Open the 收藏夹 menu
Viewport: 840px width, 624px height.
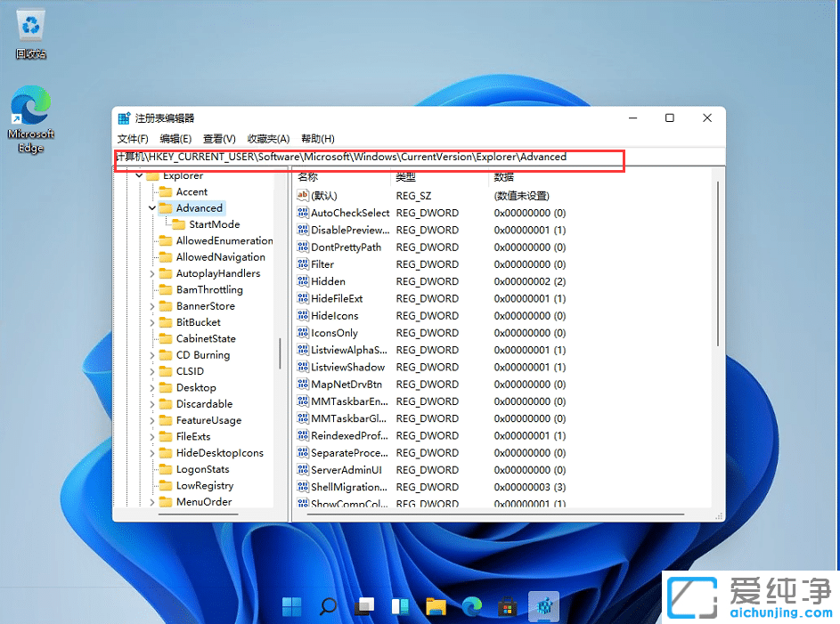(x=270, y=138)
